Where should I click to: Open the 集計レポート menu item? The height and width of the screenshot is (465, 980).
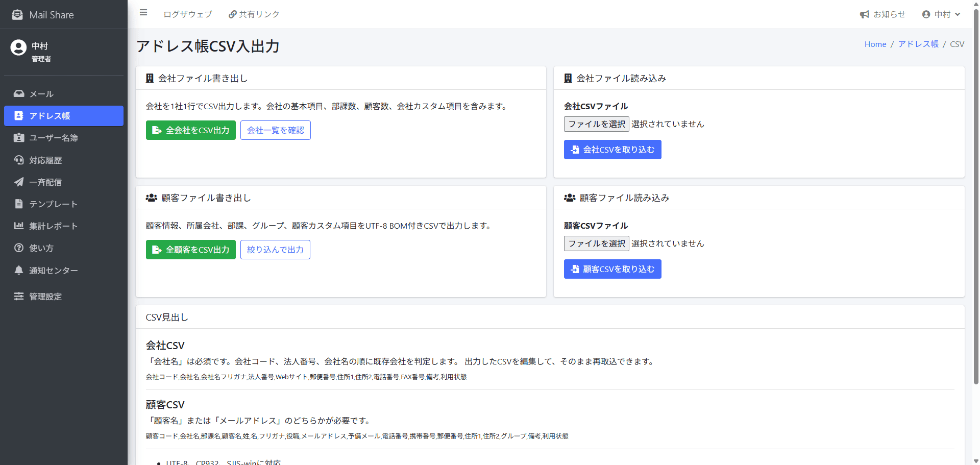pyautogui.click(x=64, y=226)
